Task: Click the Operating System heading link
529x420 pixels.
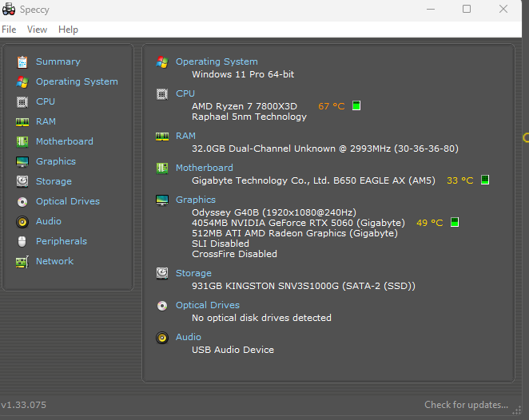Action: tap(217, 62)
